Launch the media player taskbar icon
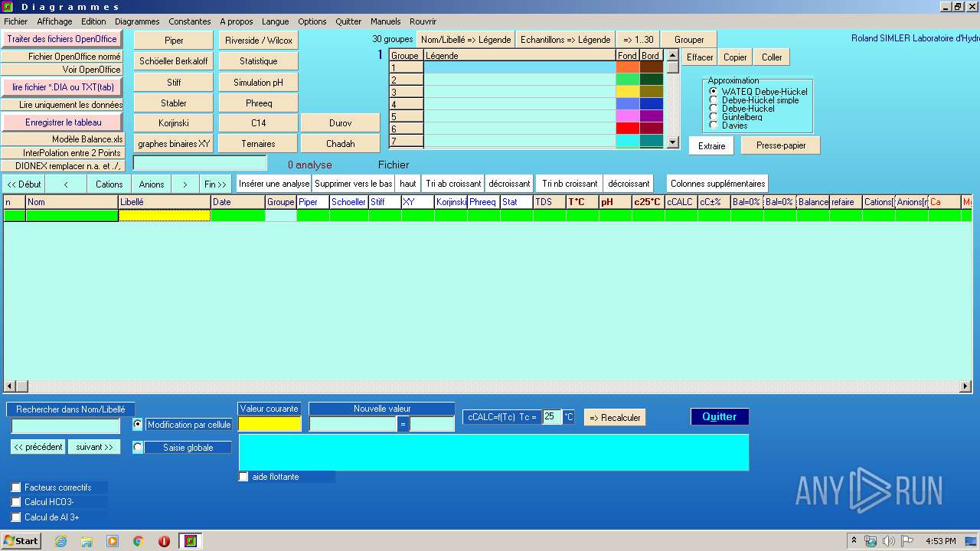The height and width of the screenshot is (551, 980). tap(113, 541)
